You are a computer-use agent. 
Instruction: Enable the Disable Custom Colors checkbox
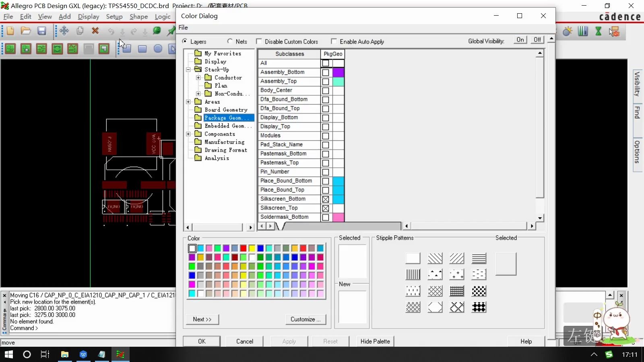point(259,41)
